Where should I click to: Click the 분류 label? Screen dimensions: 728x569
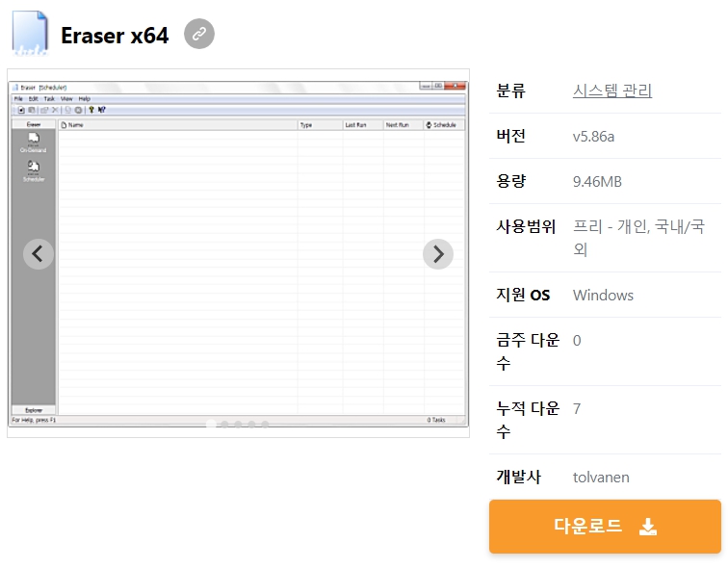pyautogui.click(x=510, y=91)
